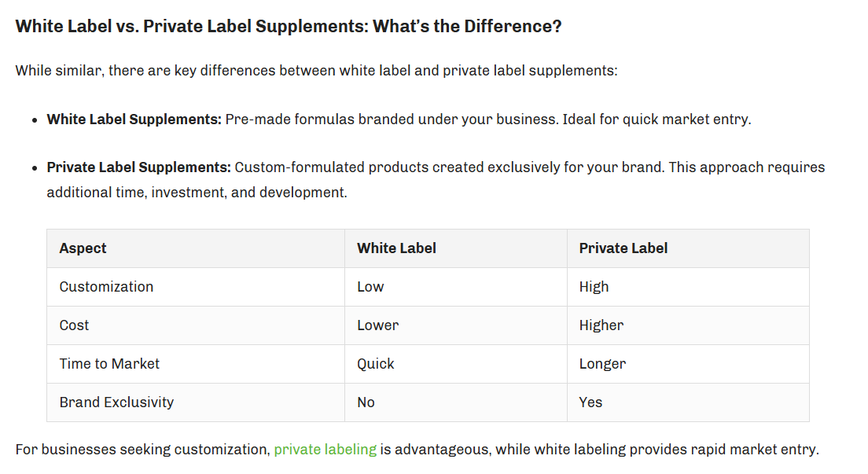Select the "Private Label" table column header
The width and height of the screenshot is (868, 474).
tap(623, 248)
